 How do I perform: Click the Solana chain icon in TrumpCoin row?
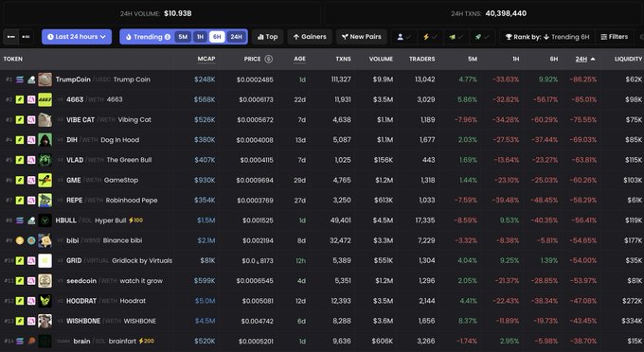(x=20, y=79)
